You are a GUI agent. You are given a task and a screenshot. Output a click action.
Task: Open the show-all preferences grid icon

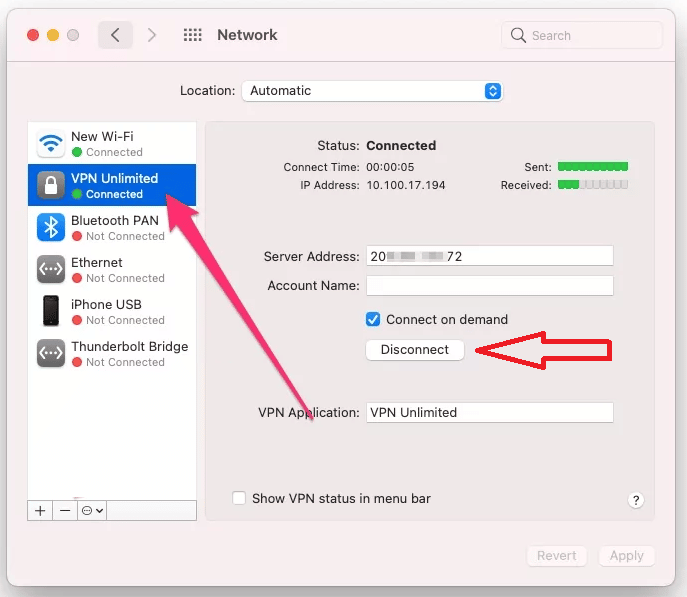coord(192,35)
